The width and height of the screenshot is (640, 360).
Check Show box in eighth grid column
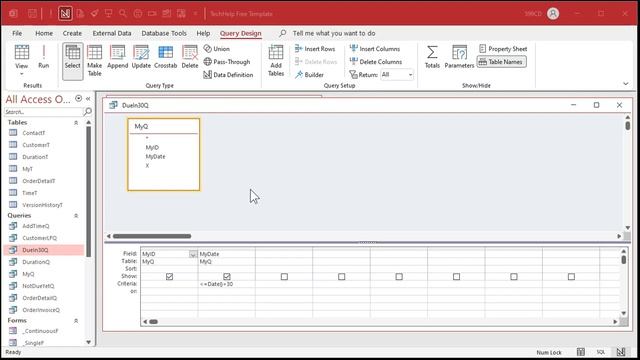coord(571,277)
